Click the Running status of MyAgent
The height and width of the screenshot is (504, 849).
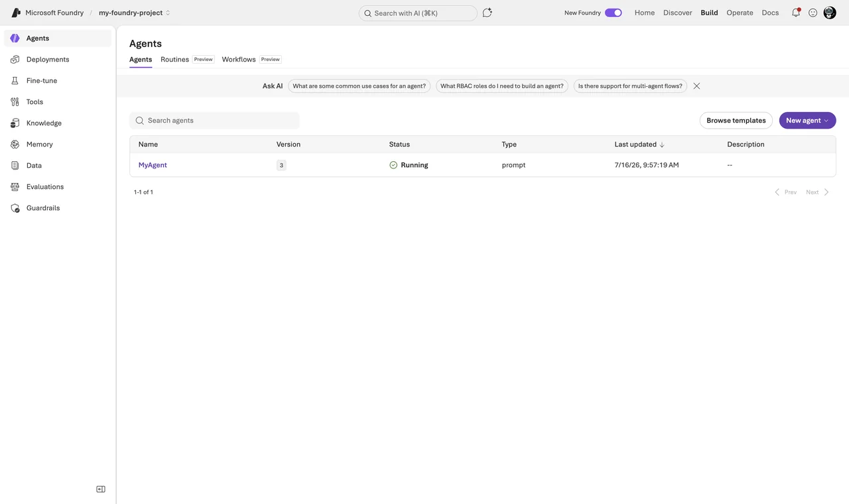click(x=409, y=165)
